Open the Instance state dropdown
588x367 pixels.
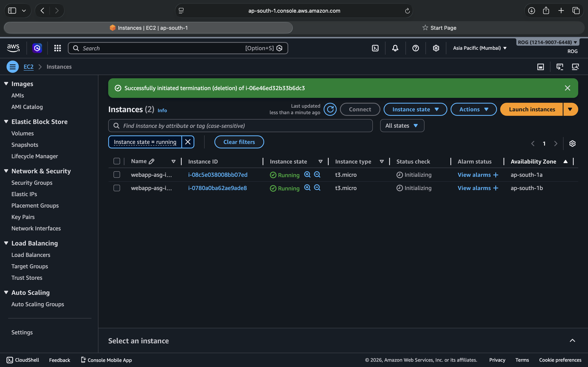[x=415, y=109]
